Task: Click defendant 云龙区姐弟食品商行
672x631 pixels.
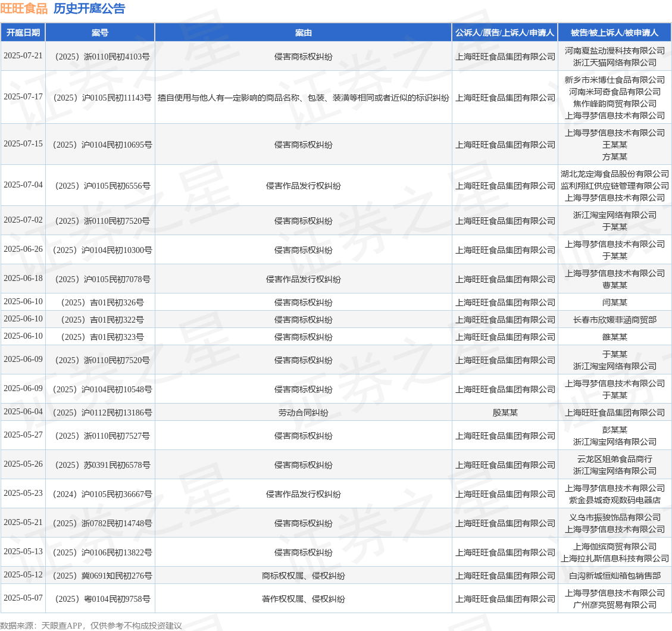Action: pyautogui.click(x=615, y=459)
